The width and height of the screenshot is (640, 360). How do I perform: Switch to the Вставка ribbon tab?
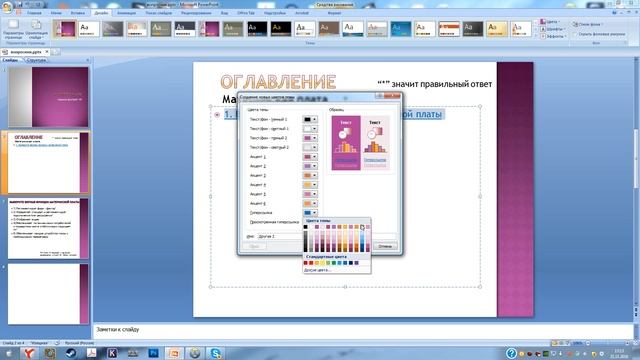coord(78,13)
